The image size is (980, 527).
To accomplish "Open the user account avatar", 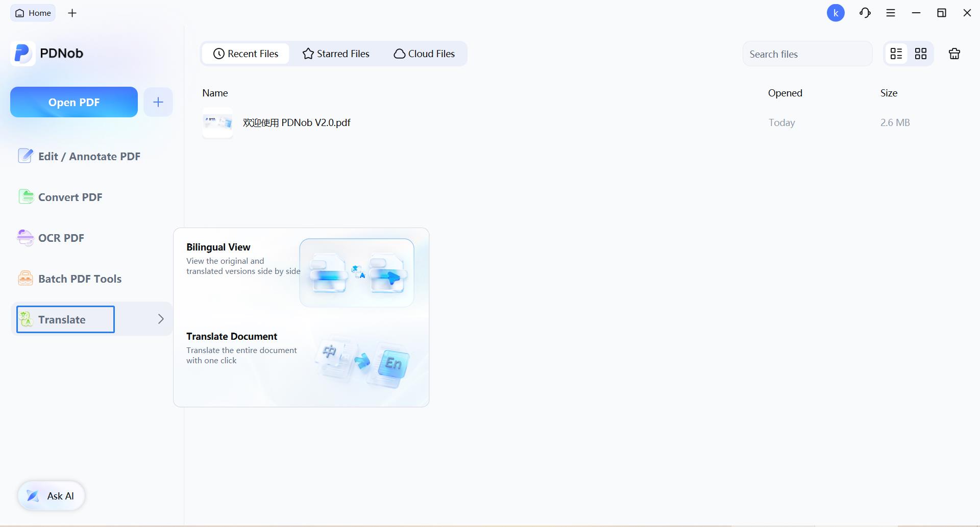I will pos(836,13).
